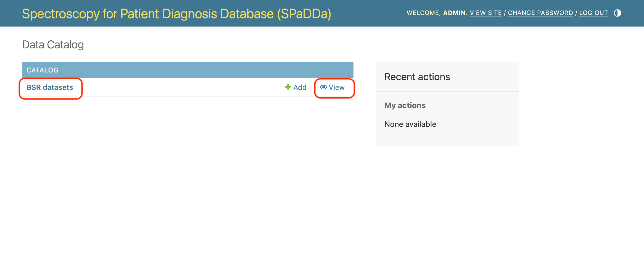The width and height of the screenshot is (644, 261).
Task: Click the Data Catalog heading
Action: pos(53,45)
